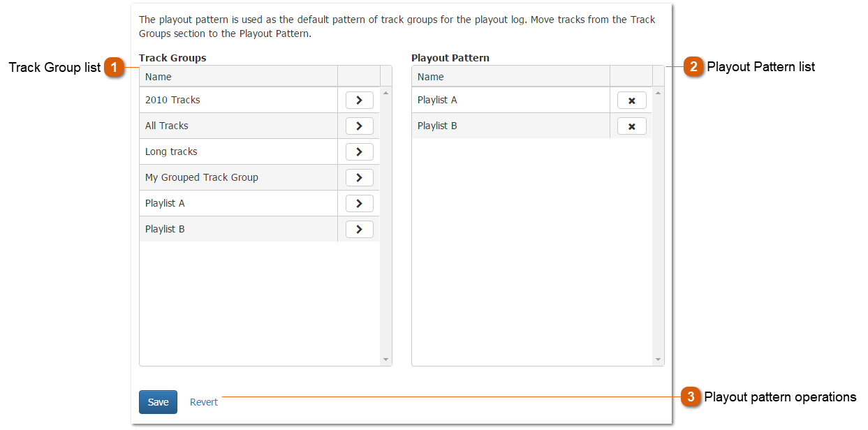Click the arrow icon for "My Grouped Track Group"
Image resolution: width=868 pixels, height=430 pixels.
click(359, 177)
